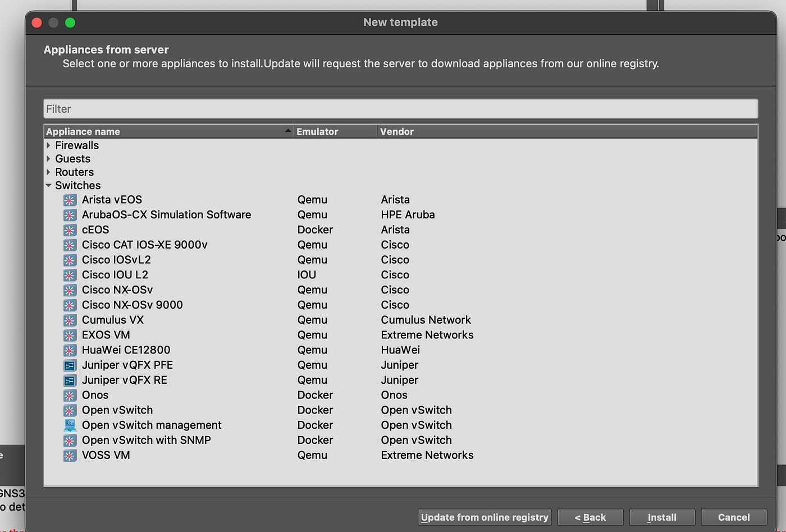
Task: Click the HuaWei vendor cell
Action: [400, 350]
